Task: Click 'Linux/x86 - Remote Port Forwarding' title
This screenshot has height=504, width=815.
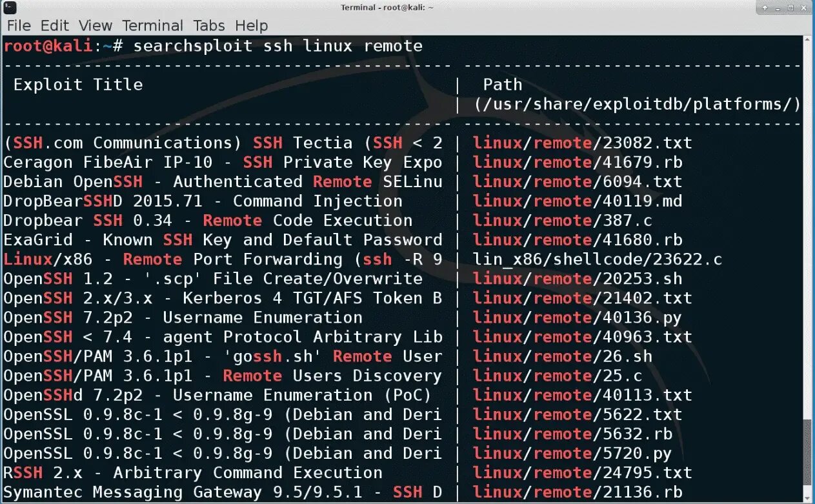Action: pyautogui.click(x=223, y=259)
